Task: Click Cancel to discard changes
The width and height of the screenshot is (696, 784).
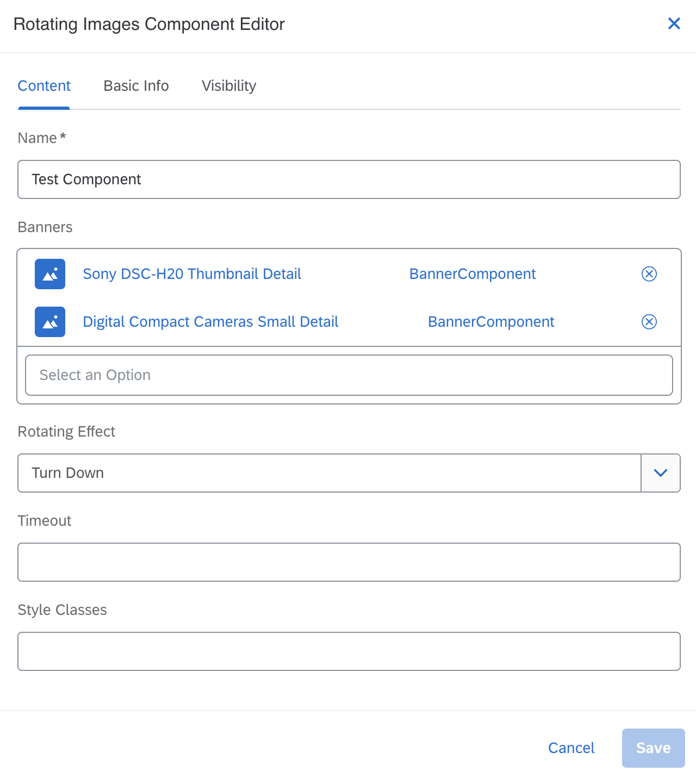Action: (x=571, y=748)
